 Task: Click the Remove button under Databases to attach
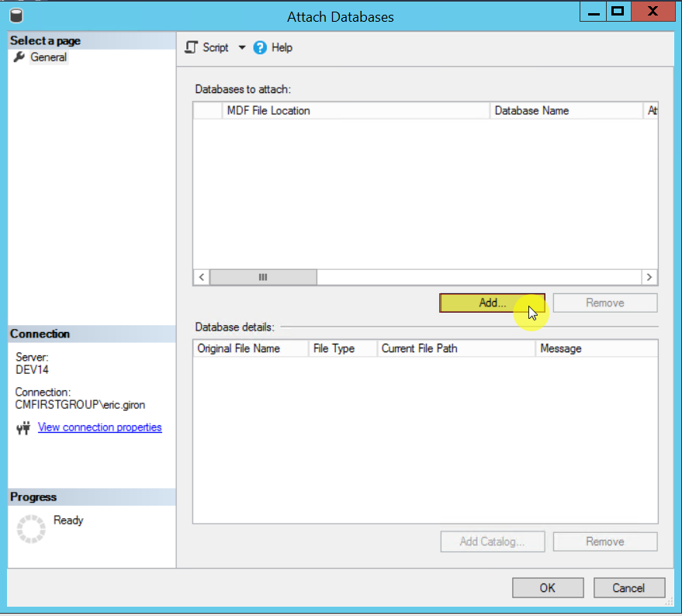coord(605,303)
